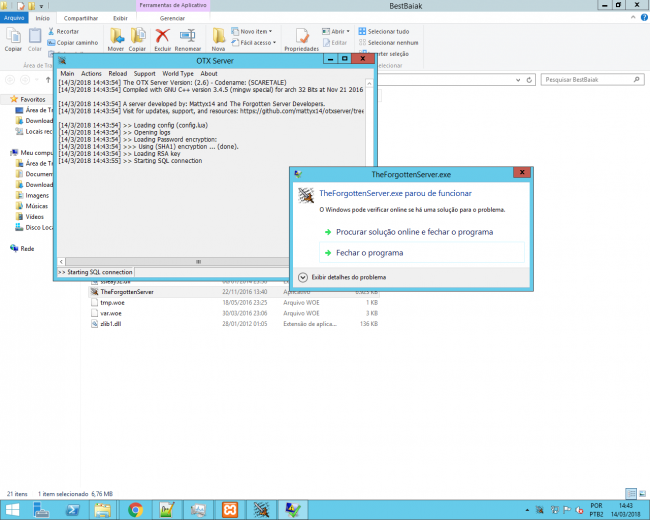Viewport: 650px width, 520px height.
Task: Open File Explorer from the taskbar
Action: tap(103, 510)
